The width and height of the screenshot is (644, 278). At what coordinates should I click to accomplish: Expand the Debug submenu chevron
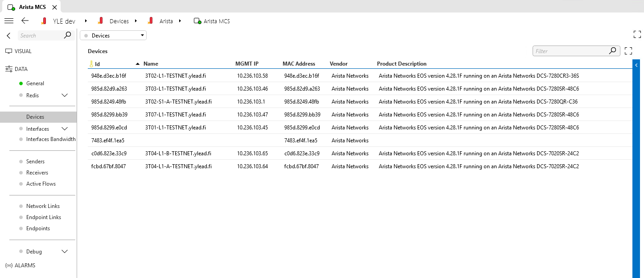[x=65, y=252]
